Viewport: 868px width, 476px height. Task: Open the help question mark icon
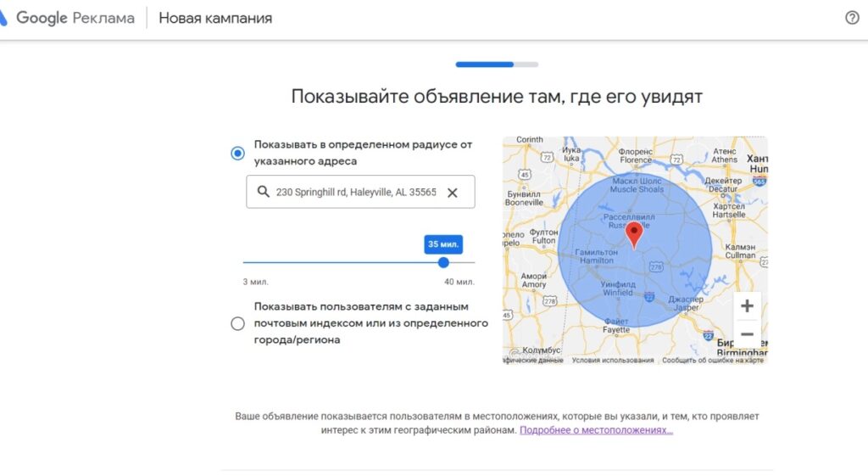point(852,18)
